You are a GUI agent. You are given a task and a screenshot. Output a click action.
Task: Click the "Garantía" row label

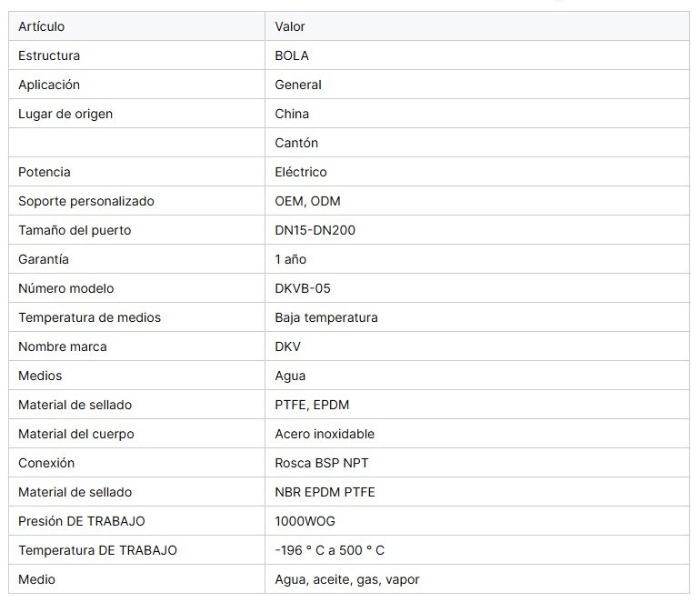click(44, 259)
